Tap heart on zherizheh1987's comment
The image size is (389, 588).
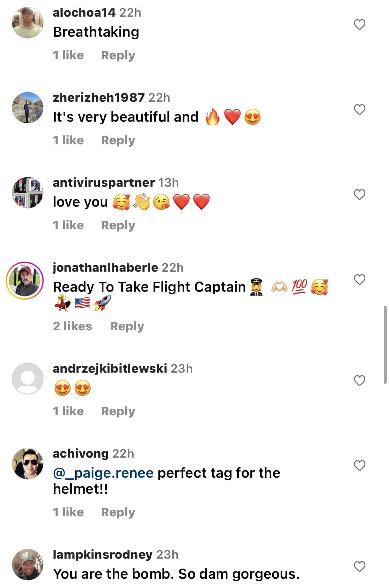click(x=359, y=110)
